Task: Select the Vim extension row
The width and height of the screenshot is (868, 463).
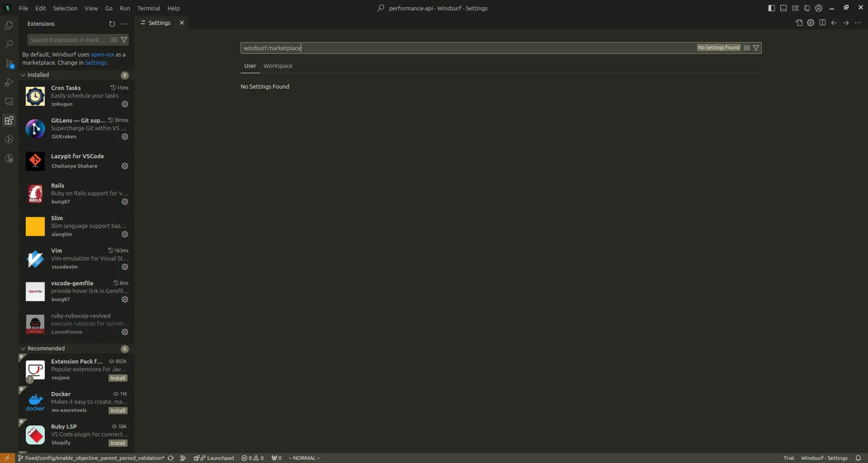Action: (76, 259)
